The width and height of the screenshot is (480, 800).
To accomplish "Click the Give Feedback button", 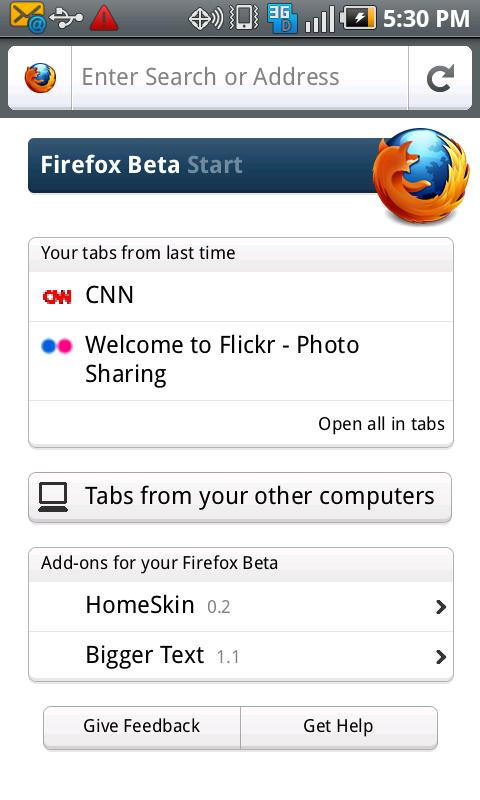I will click(142, 727).
